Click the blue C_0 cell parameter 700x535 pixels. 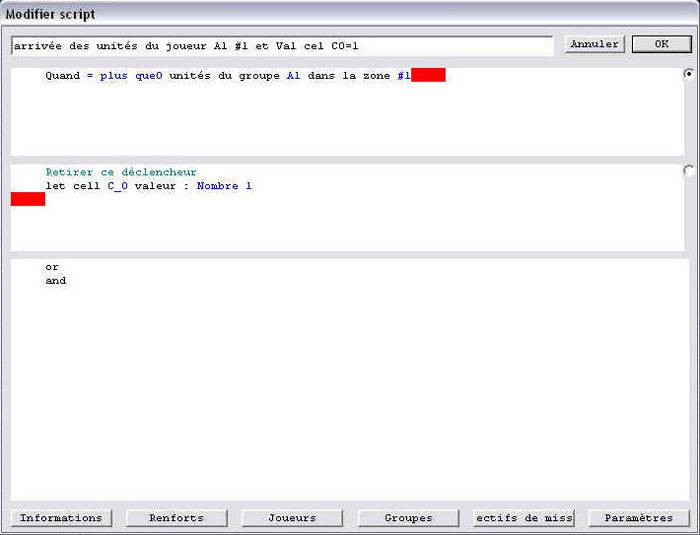click(118, 186)
